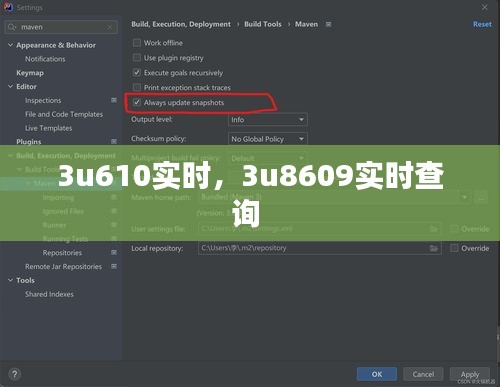Open the Output level Info dropdown
The width and height of the screenshot is (500, 387).
268,119
